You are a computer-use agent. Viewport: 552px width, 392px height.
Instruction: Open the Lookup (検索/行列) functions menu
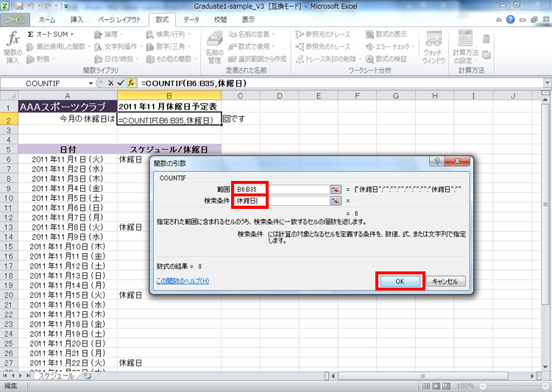169,35
